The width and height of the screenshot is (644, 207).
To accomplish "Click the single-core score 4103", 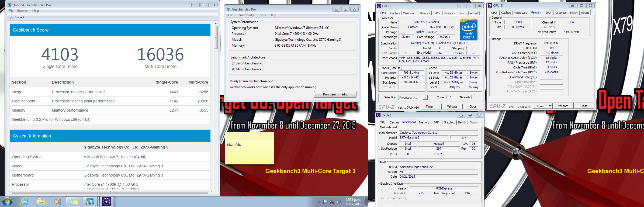I will (x=60, y=54).
